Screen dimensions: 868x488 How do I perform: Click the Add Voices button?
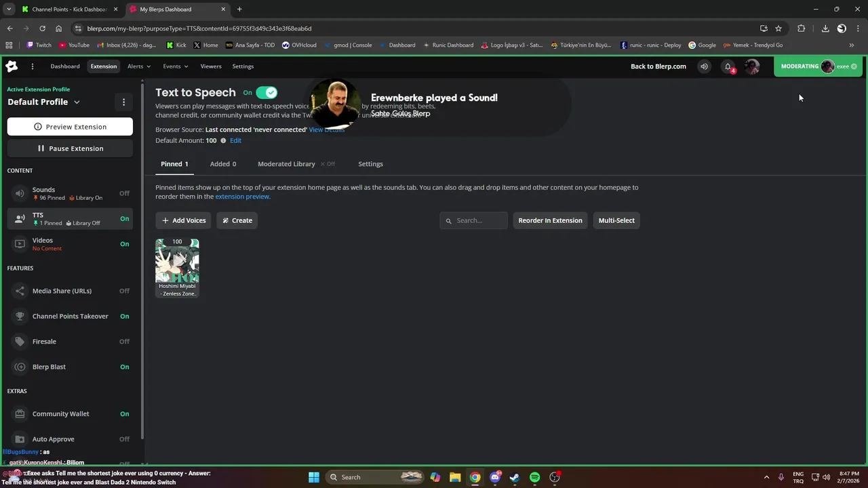[183, 220]
